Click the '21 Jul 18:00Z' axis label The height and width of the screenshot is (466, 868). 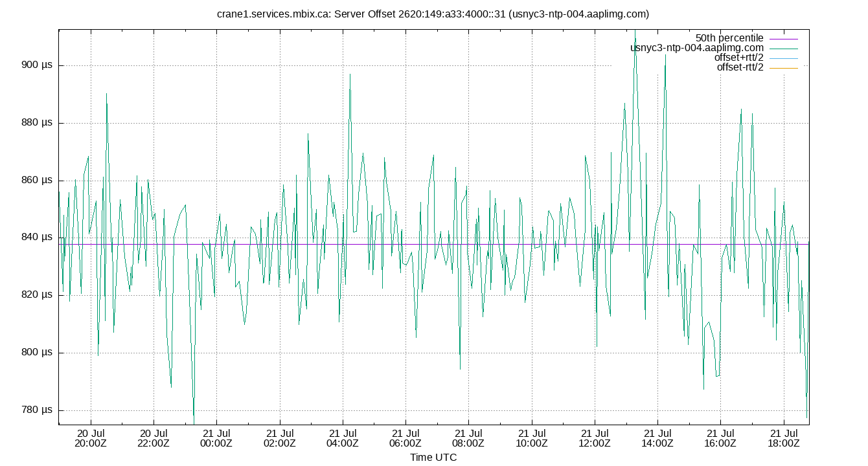click(784, 438)
